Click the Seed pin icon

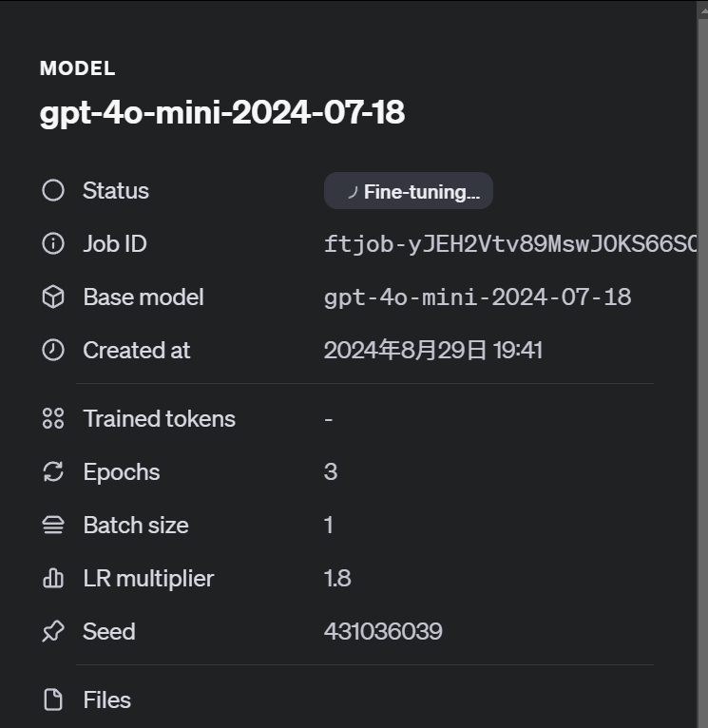pyautogui.click(x=53, y=631)
